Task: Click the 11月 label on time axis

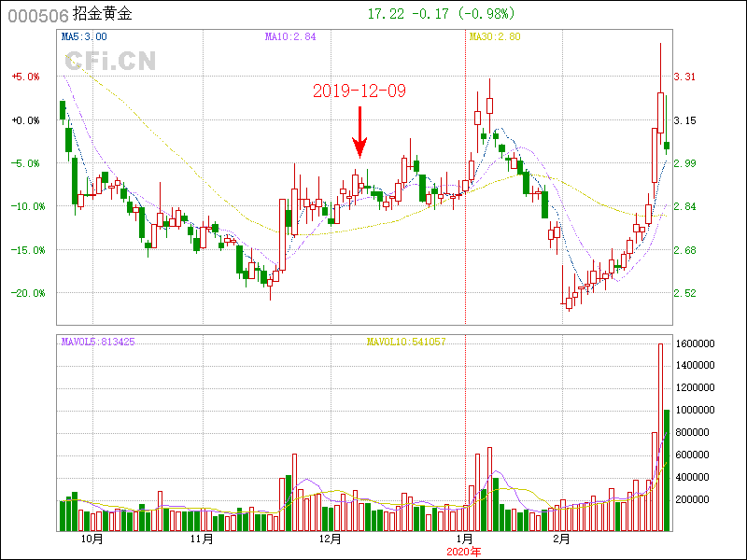Action: 202,539
